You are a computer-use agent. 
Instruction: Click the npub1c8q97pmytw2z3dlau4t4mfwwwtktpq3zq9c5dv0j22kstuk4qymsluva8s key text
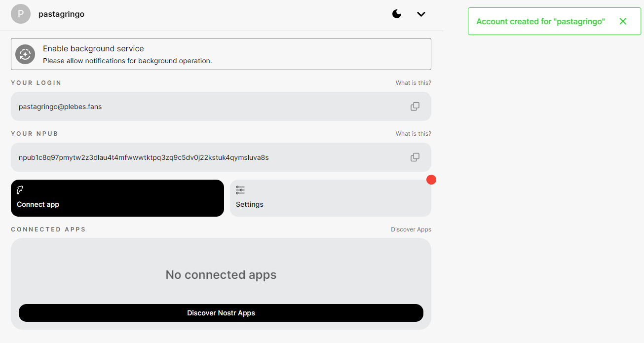coord(144,157)
